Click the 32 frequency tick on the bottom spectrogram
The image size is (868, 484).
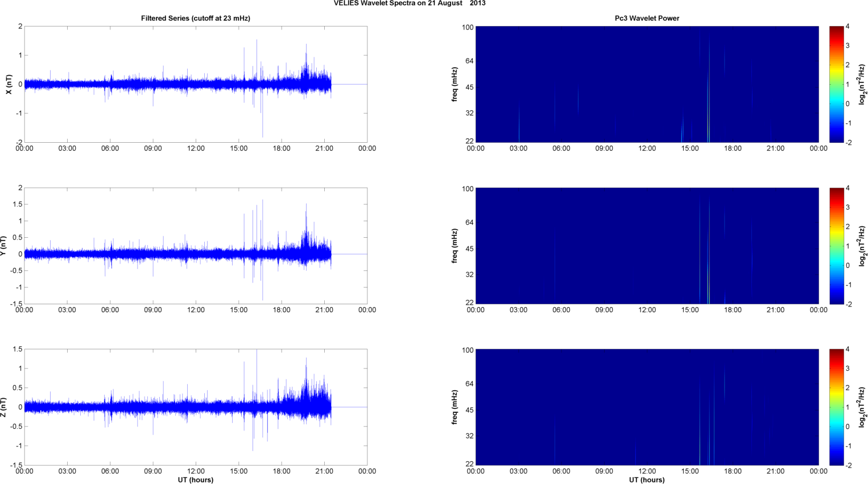point(469,436)
